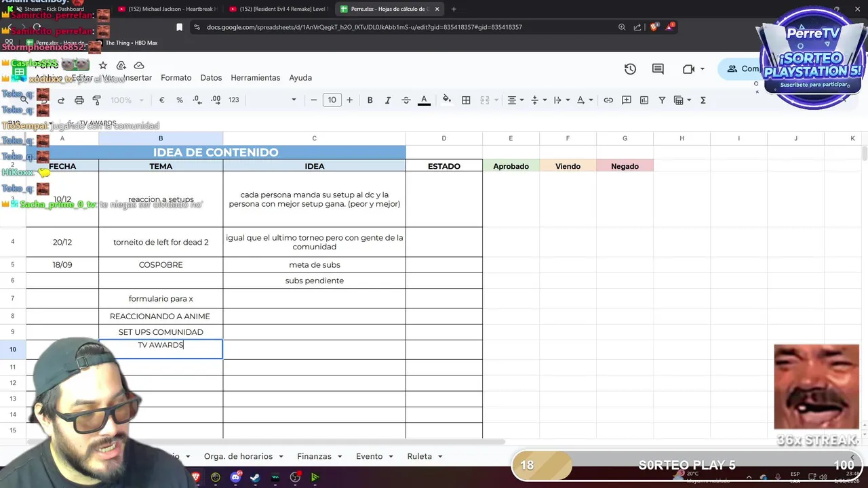
Task: Decrease decimal places button
Action: [x=197, y=100]
